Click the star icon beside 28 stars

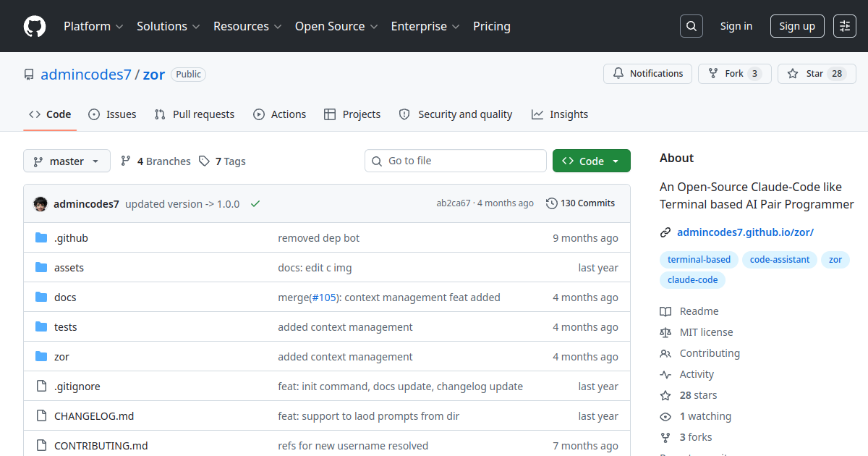(665, 395)
